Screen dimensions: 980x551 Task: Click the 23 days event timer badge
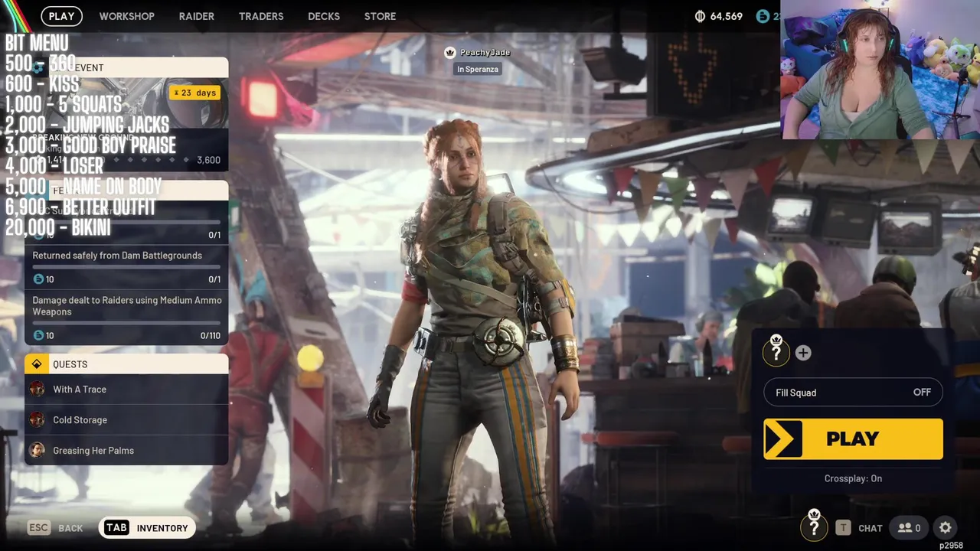195,93
